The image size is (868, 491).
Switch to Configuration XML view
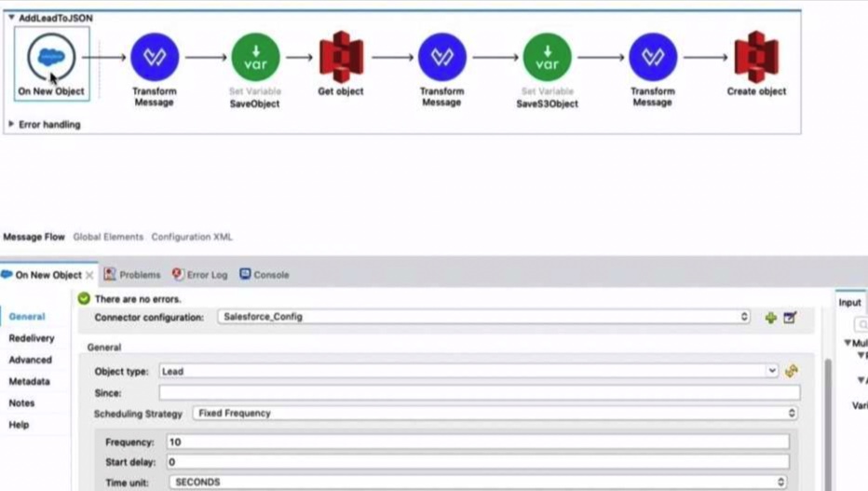pos(192,237)
